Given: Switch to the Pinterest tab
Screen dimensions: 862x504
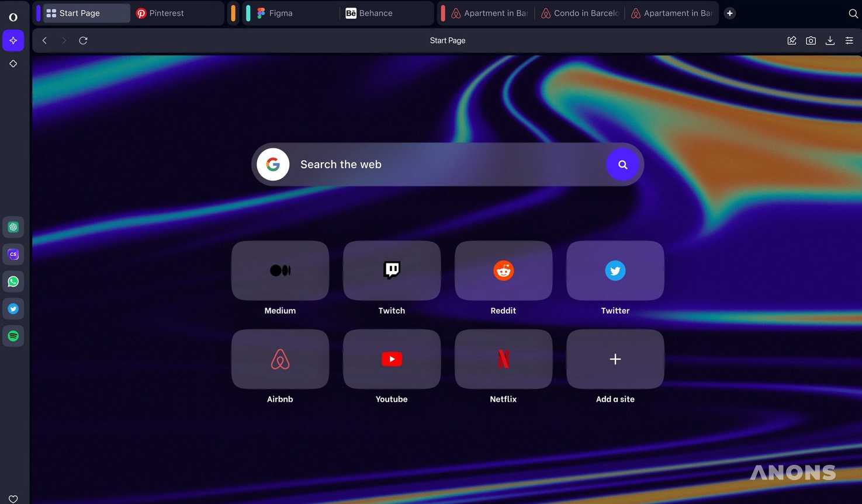Looking at the screenshot, I should coord(178,13).
